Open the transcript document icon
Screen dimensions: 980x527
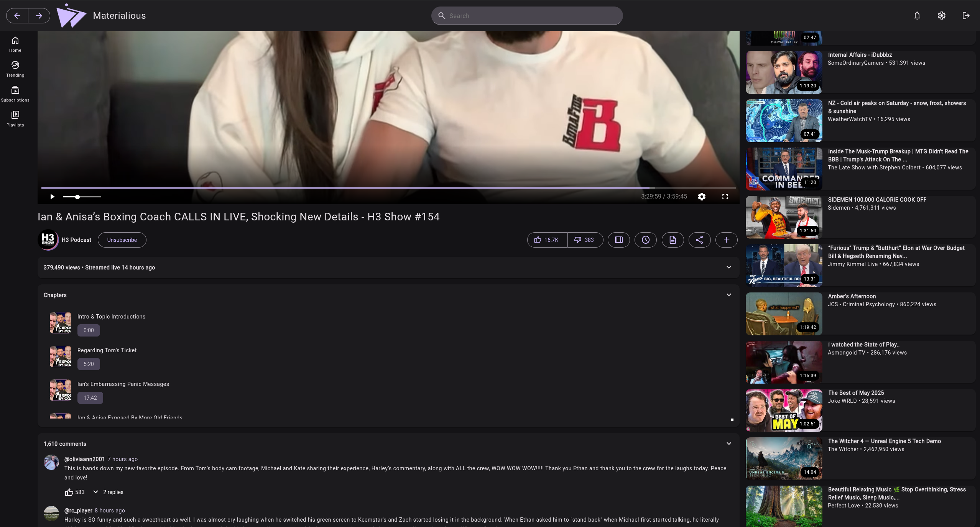[x=673, y=240]
